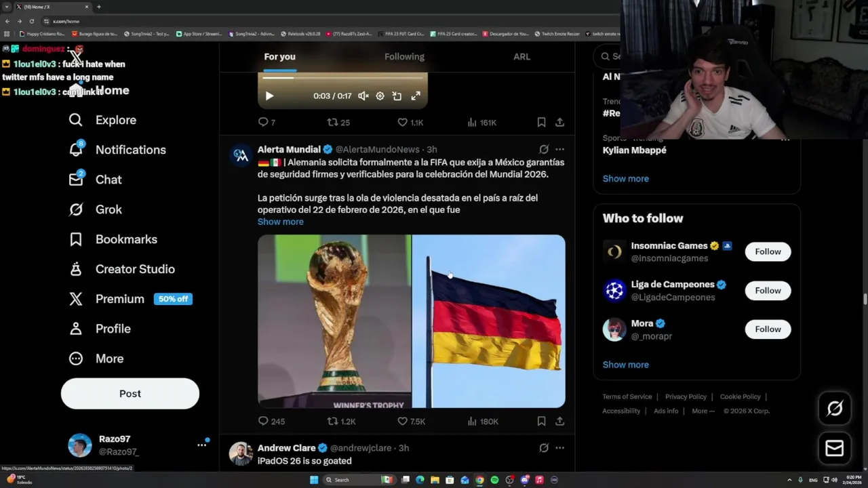Share the Alerta Mundial post

[559, 421]
